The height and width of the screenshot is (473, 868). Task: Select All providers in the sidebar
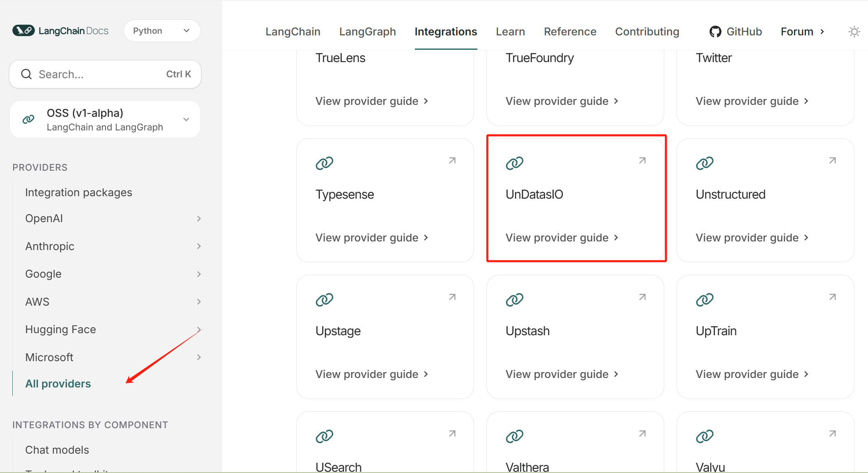[58, 384]
